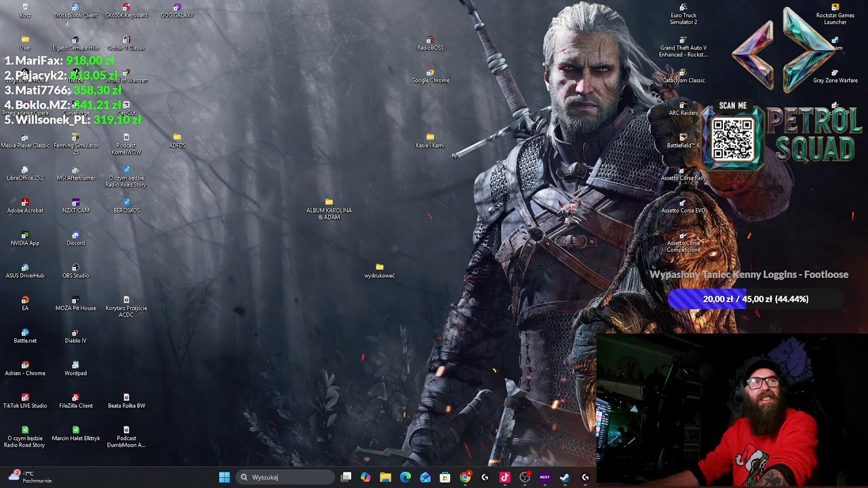Select the LibreOffice 25.2 shortcut
The image size is (868, 488).
point(25,173)
